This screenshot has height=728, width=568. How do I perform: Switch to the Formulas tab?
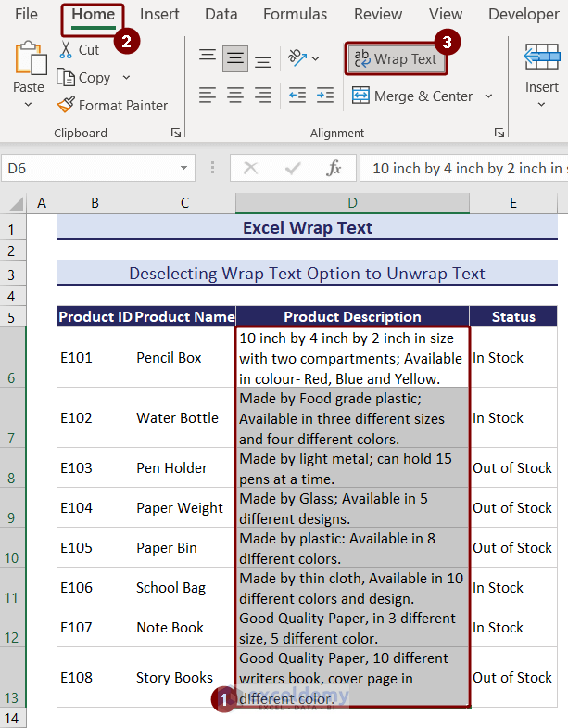(295, 14)
